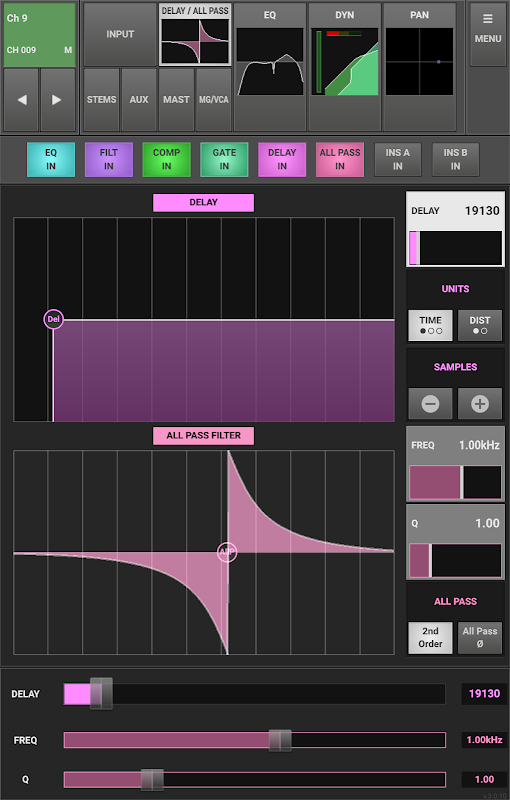Increase delay samples with plus button
The height and width of the screenshot is (800, 510).
[479, 404]
